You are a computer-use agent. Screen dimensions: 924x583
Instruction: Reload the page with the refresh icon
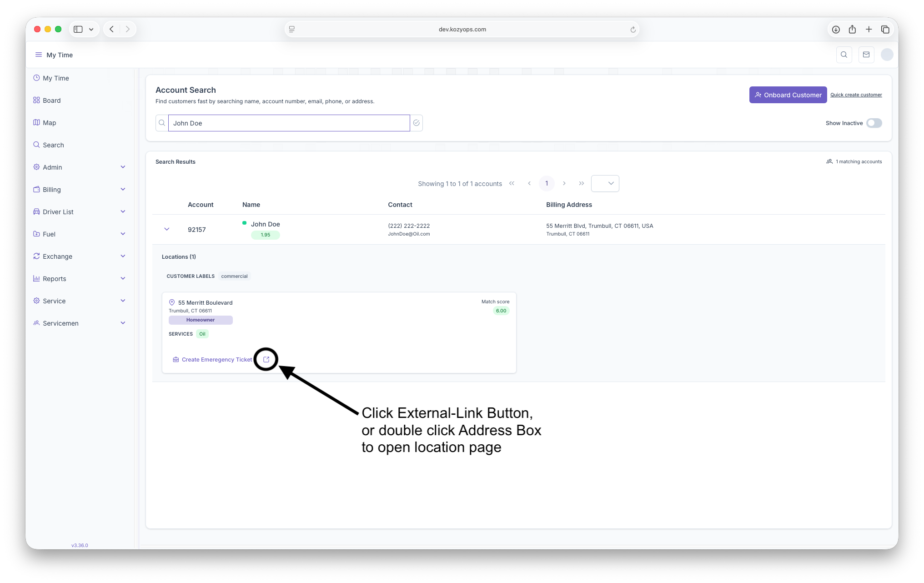[633, 30]
